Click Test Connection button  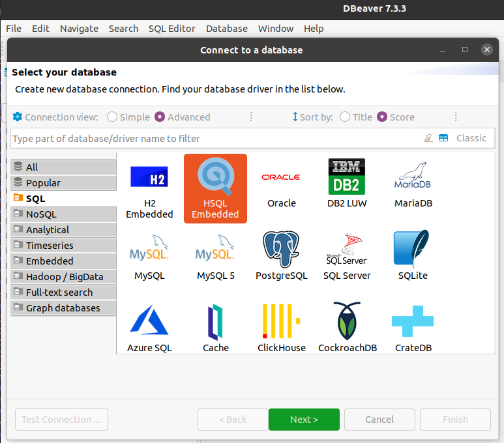point(61,420)
